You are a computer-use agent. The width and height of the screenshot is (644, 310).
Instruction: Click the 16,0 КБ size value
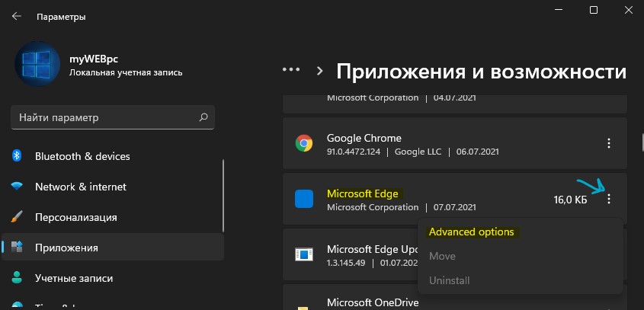coord(571,200)
